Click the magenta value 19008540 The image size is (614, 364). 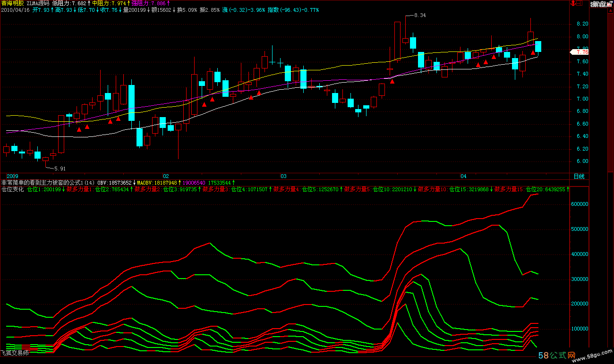[193, 182]
